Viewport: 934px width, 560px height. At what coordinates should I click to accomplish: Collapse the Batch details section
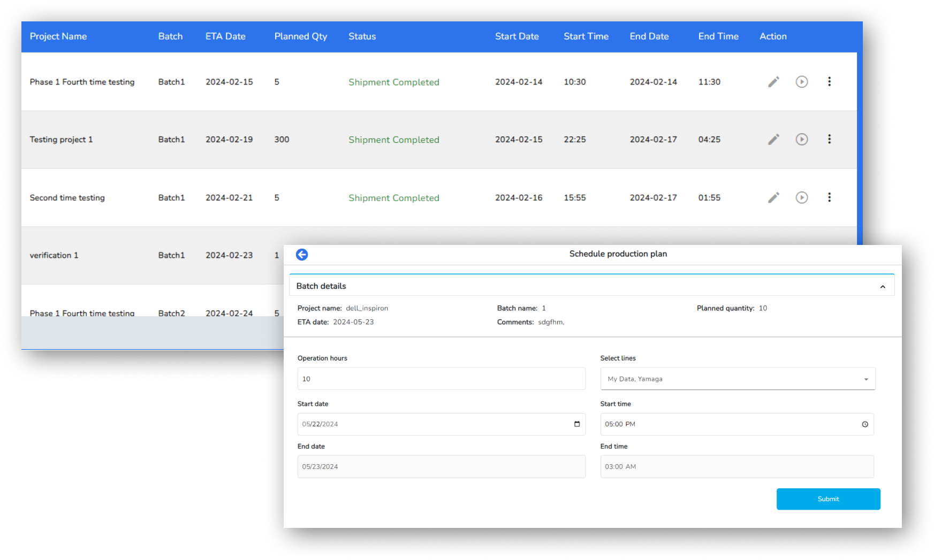(x=882, y=287)
